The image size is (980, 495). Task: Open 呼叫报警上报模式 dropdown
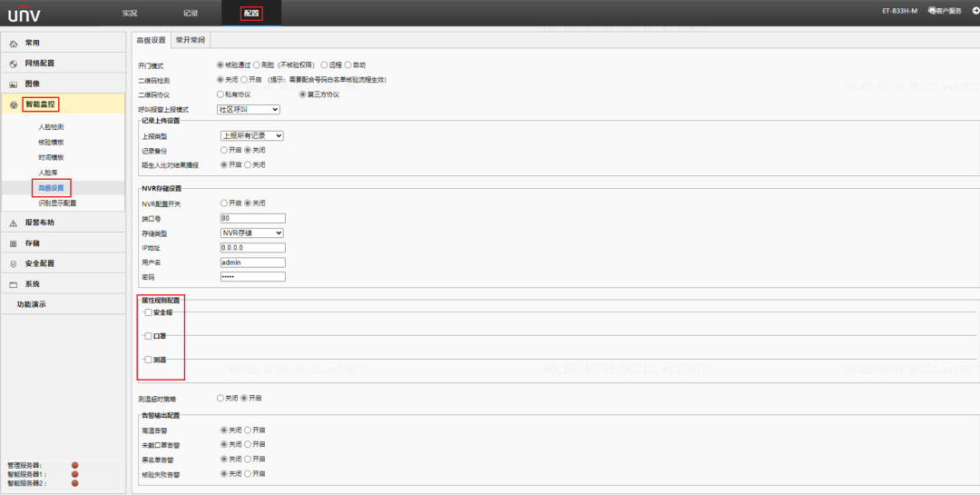tap(248, 110)
